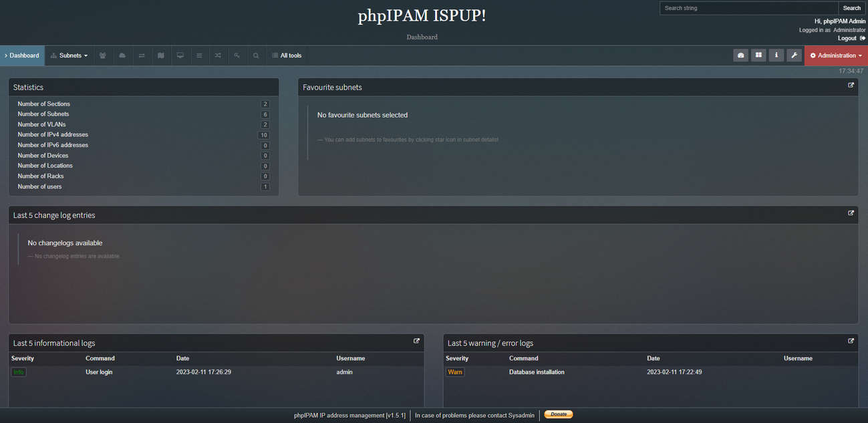Open the horizontal bars icon in toolbar
This screenshot has height=423, width=868.
199,55
